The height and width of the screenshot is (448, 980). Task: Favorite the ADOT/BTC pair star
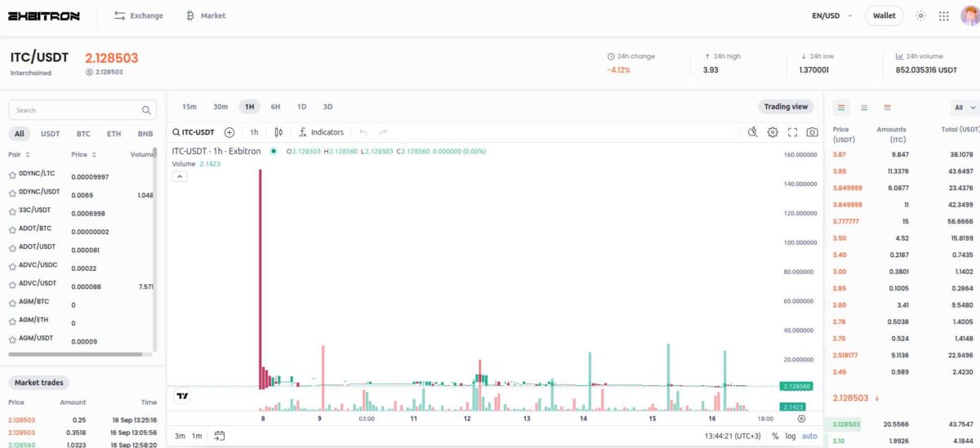click(x=12, y=230)
